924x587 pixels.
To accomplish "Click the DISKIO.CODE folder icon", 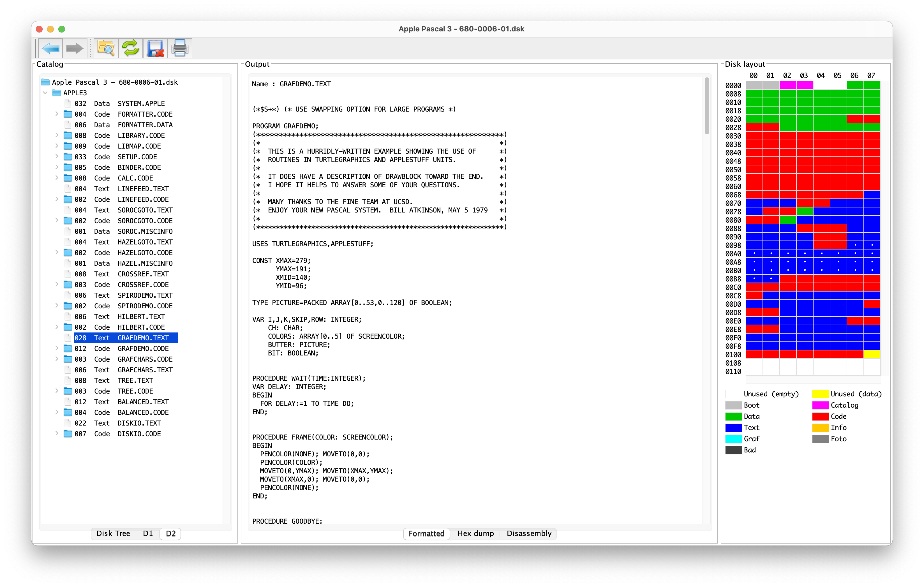I will coord(68,434).
